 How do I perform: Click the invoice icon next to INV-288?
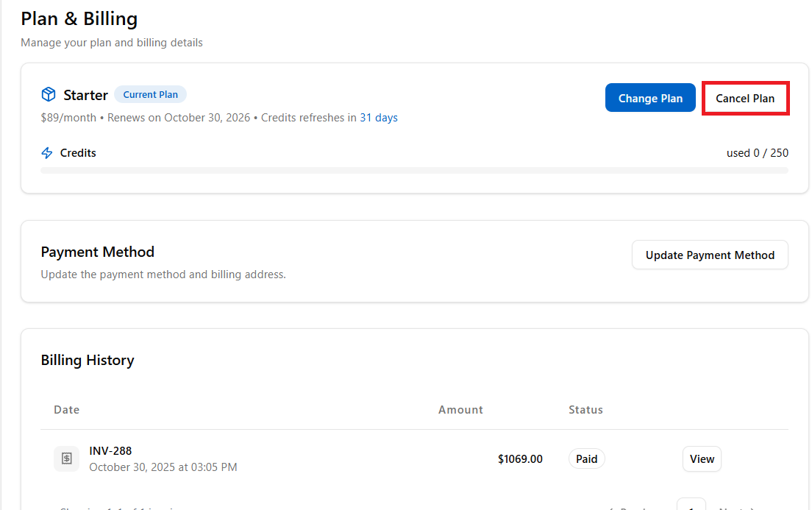(x=67, y=458)
